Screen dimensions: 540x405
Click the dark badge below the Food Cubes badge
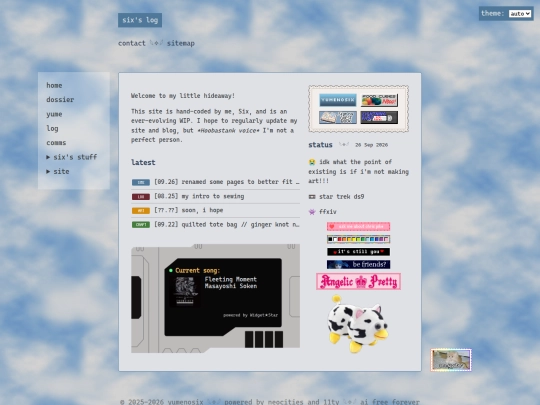coord(379,117)
